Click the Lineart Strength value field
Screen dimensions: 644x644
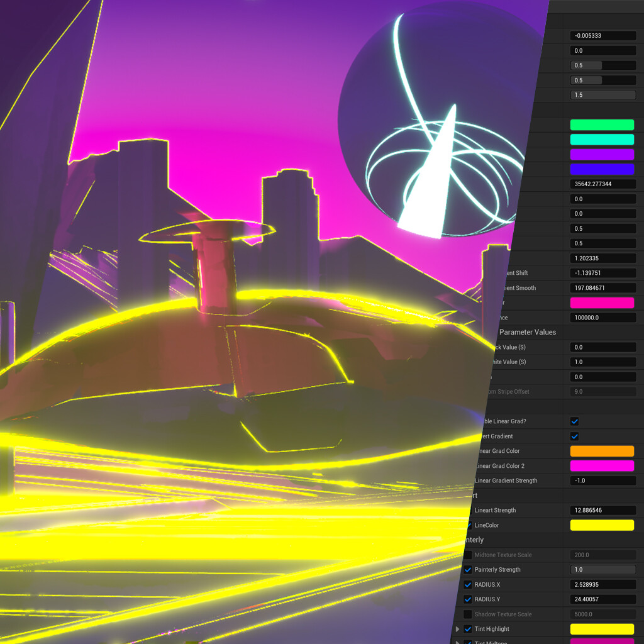click(602, 510)
